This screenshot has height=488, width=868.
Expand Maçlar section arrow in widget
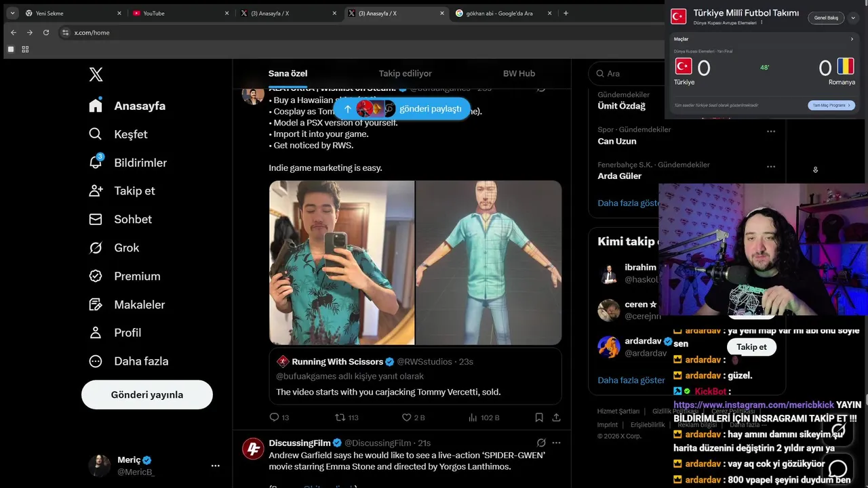coord(852,39)
